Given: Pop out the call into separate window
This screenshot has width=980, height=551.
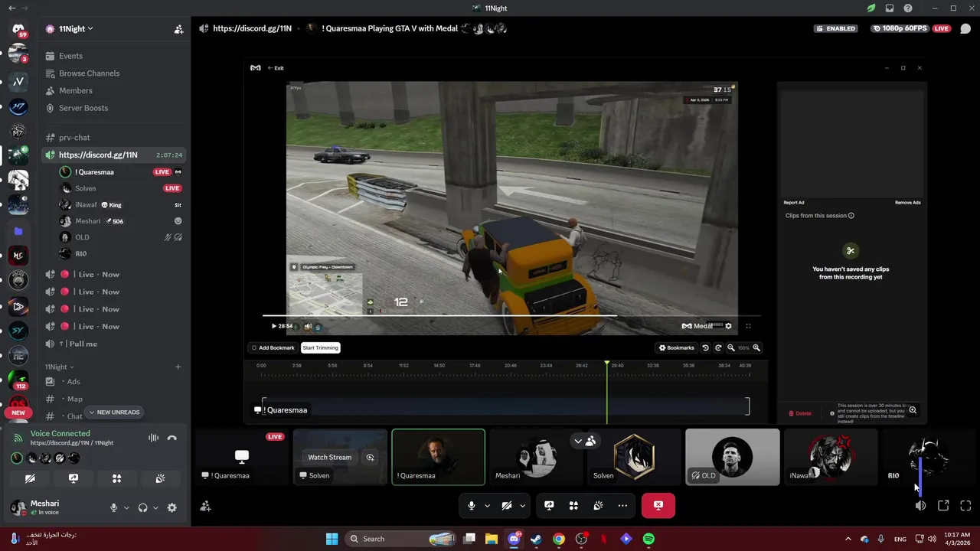Looking at the screenshot, I should coord(943,506).
